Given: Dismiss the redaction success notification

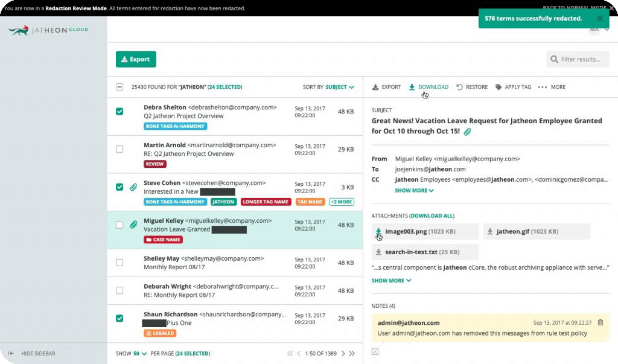Looking at the screenshot, I should pyautogui.click(x=600, y=19).
